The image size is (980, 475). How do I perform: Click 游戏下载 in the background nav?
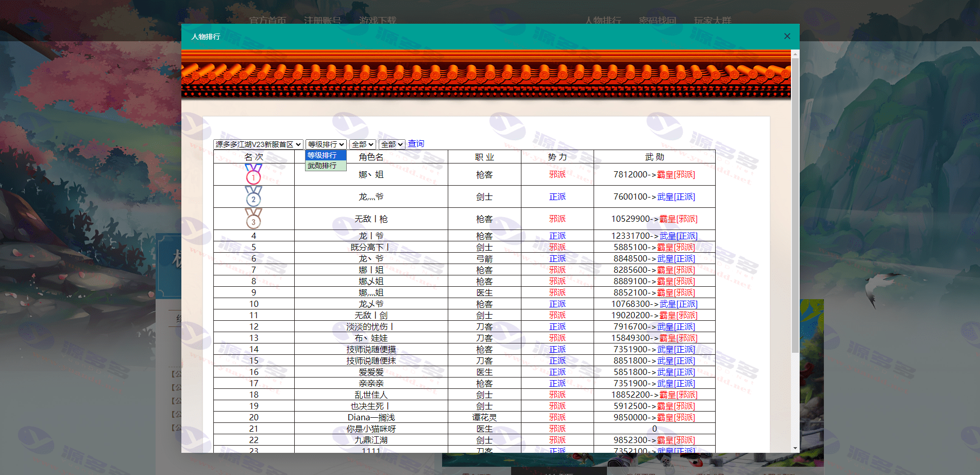point(378,21)
